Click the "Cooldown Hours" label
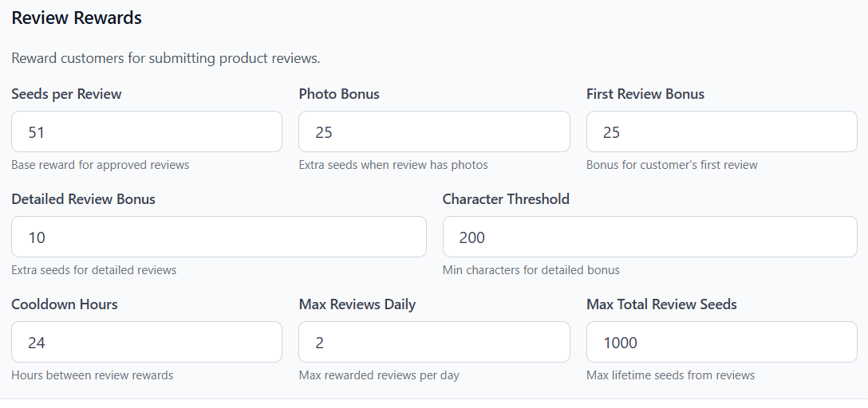 [65, 304]
